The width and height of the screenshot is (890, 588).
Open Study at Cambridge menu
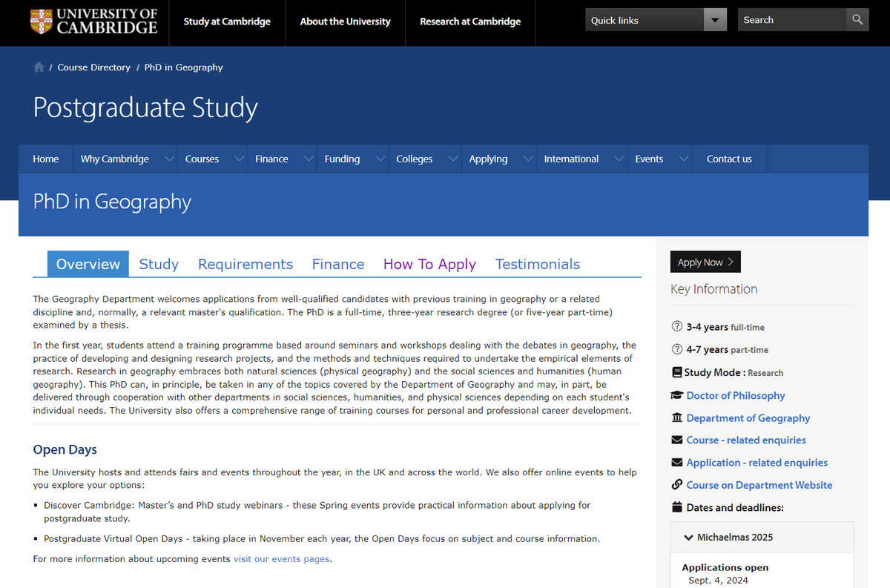click(x=227, y=22)
